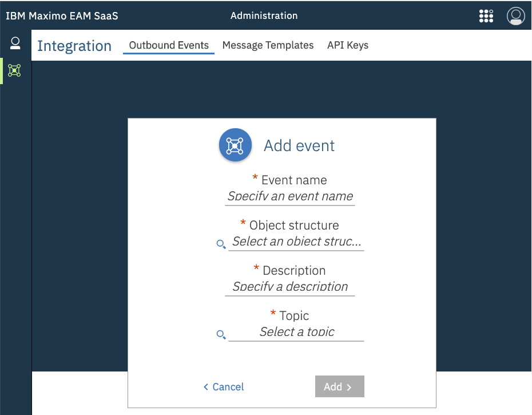Click the Select a topic field
Viewport: 532px width, 415px height.
tap(296, 332)
